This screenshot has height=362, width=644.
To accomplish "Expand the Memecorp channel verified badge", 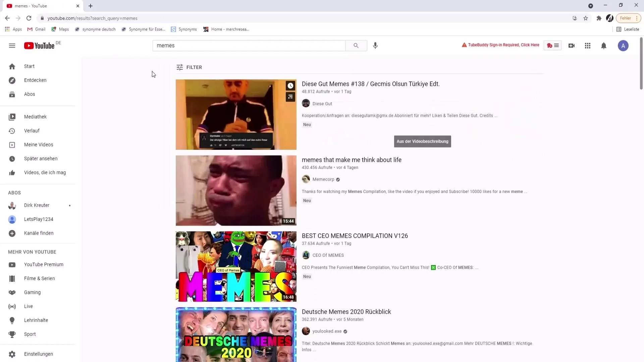I will point(338,179).
